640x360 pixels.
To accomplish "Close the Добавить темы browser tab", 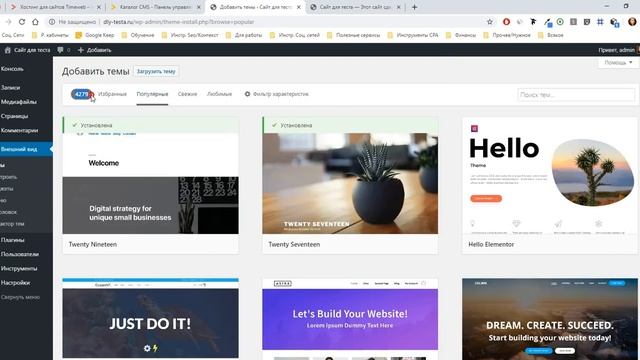I will tap(299, 7).
